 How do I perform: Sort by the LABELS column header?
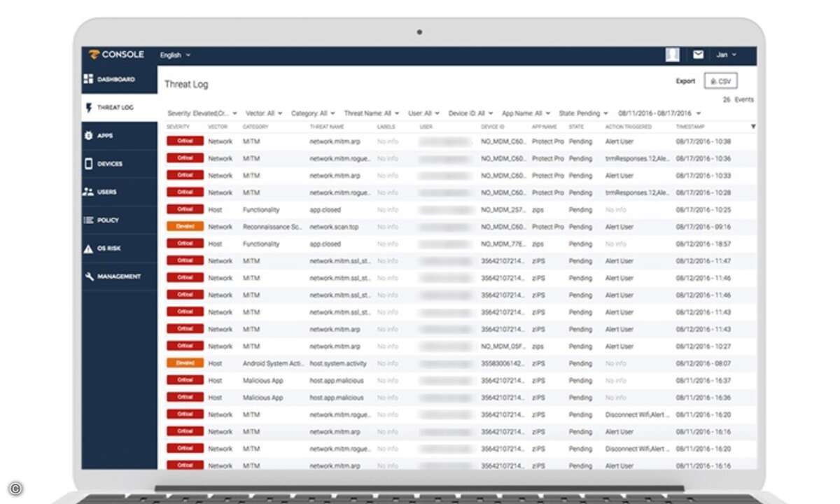pos(386,127)
